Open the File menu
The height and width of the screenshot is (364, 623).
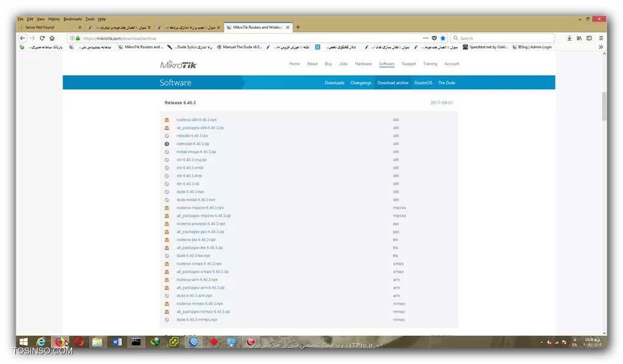point(21,19)
